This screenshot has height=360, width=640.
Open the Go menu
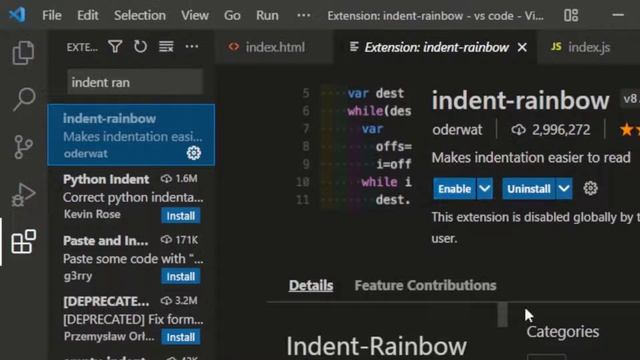232,16
